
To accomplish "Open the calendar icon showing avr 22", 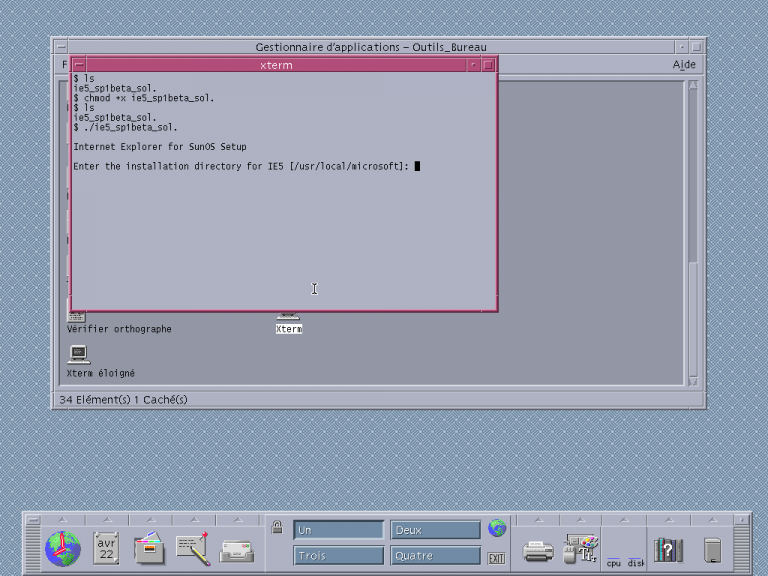I will [x=106, y=549].
